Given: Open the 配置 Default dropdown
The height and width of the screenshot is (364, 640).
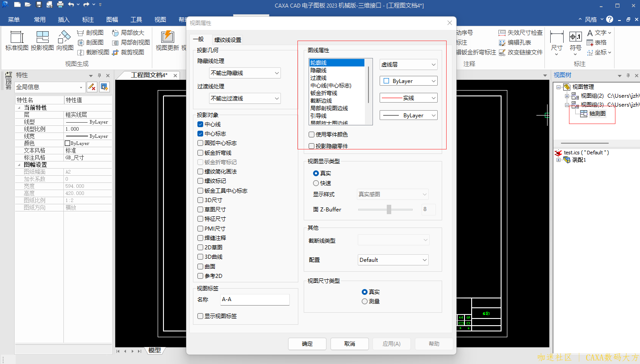Looking at the screenshot, I should click(393, 260).
